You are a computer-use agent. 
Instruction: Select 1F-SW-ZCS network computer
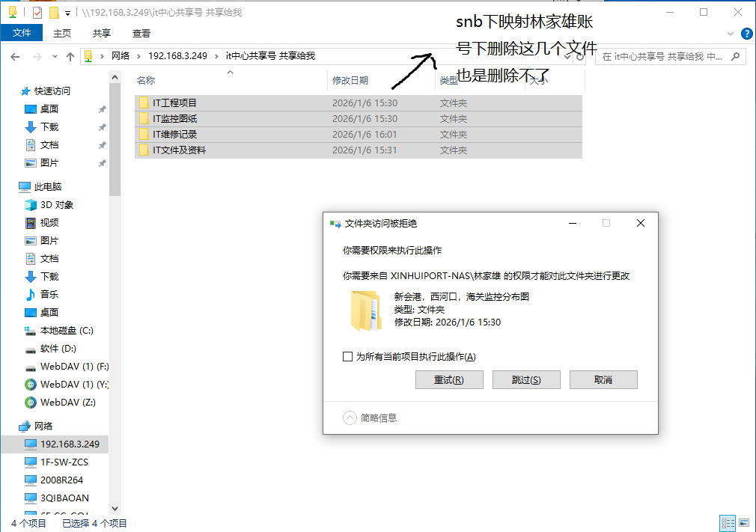(x=64, y=462)
